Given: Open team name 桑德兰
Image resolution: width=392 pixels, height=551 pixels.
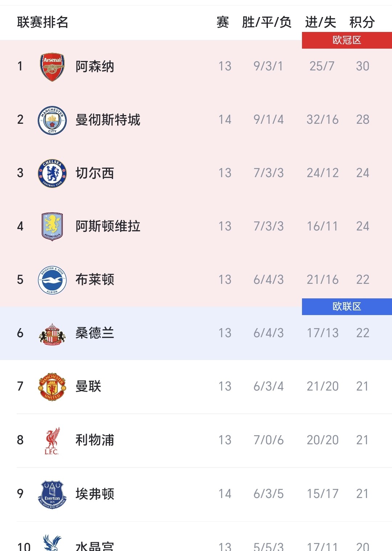Looking at the screenshot, I should (x=95, y=333).
